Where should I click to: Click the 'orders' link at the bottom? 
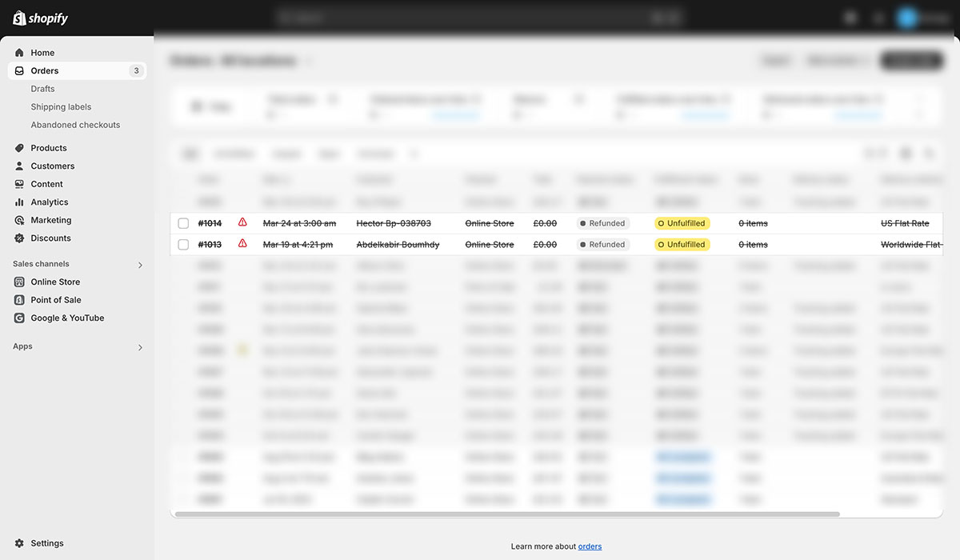click(590, 546)
